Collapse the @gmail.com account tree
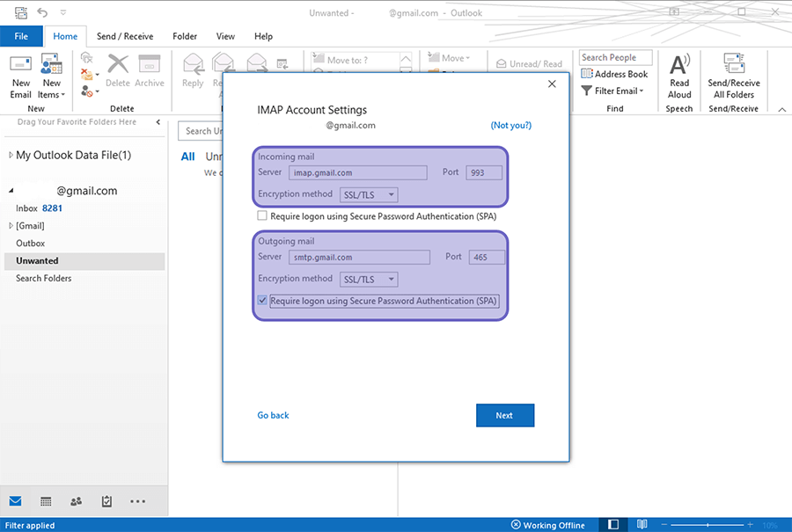 pyautogui.click(x=11, y=191)
